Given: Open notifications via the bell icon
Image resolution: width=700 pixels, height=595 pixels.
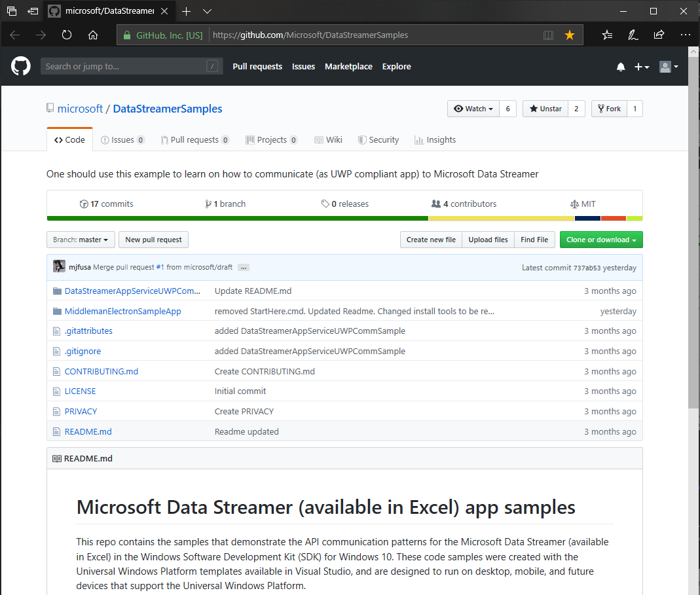Looking at the screenshot, I should (620, 66).
